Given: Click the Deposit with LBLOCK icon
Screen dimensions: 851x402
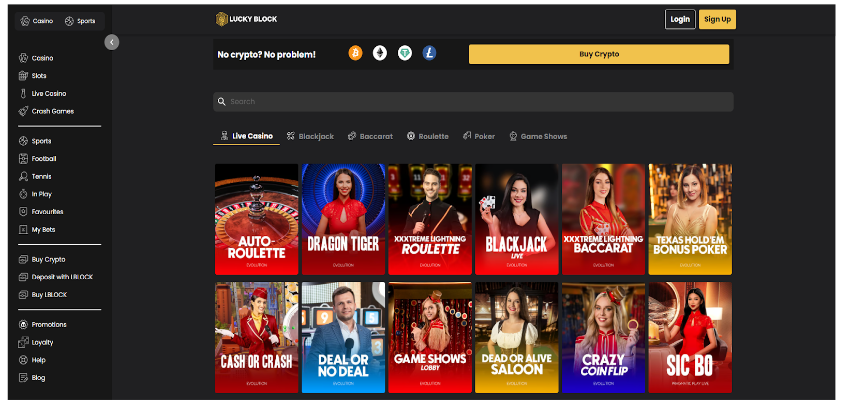Looking at the screenshot, I should (x=23, y=277).
